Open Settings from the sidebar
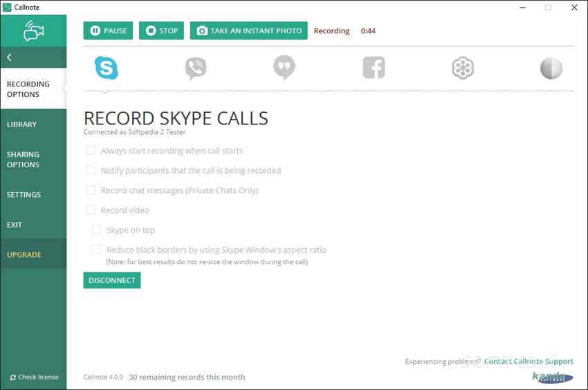Screen dimensions: 588x390 33,194
